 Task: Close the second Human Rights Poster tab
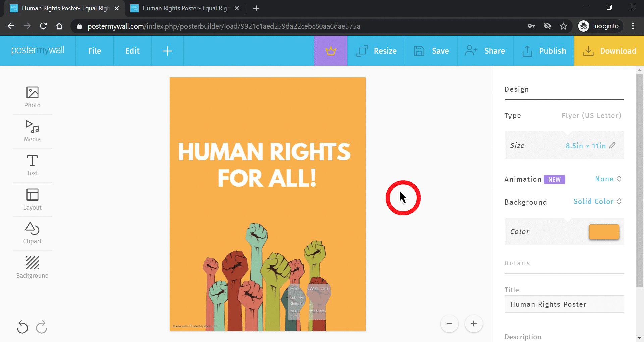click(237, 8)
